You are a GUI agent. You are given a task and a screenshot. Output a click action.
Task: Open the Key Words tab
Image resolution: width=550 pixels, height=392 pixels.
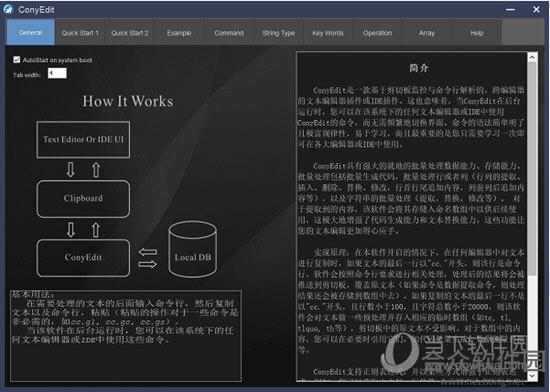(x=328, y=33)
